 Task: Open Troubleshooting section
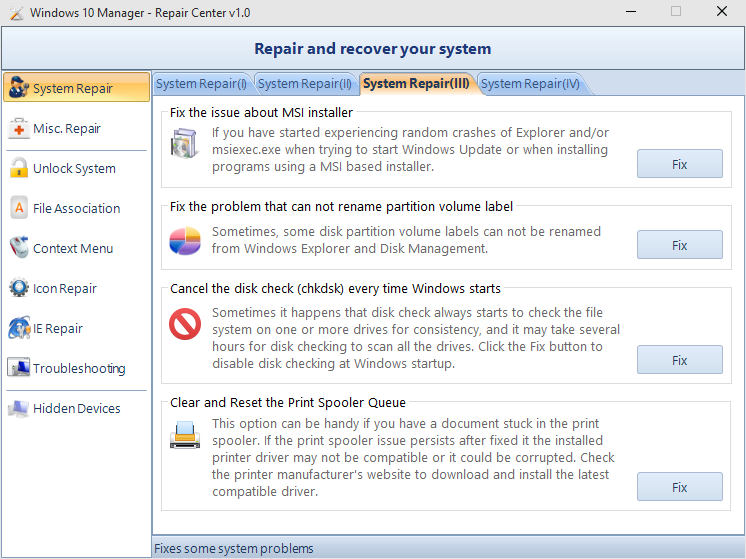coord(77,368)
